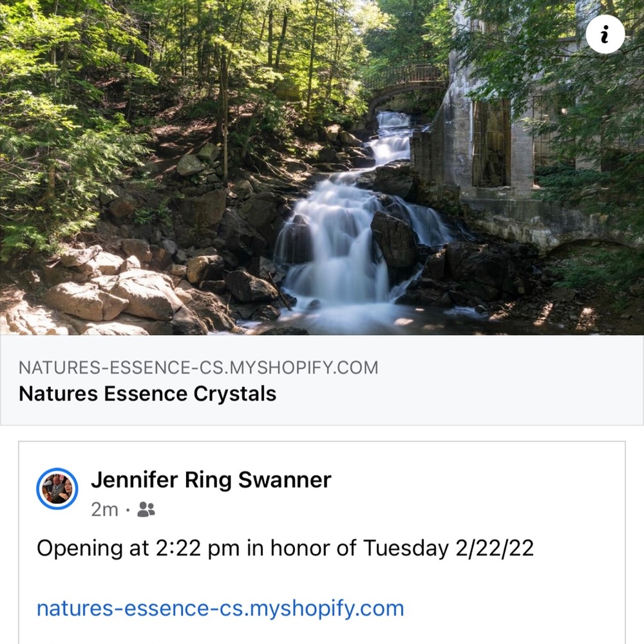
Task: Click the 2m post timestamp
Action: click(x=104, y=510)
